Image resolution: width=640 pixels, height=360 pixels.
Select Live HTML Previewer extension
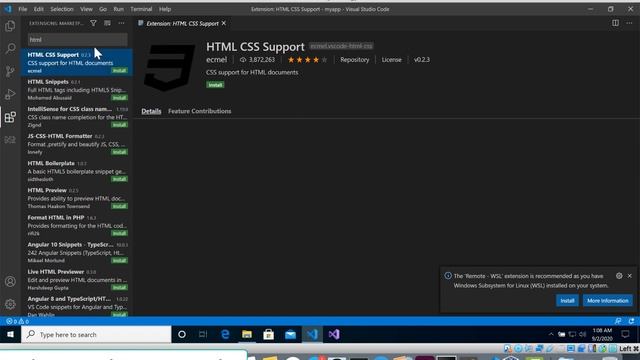(x=77, y=280)
